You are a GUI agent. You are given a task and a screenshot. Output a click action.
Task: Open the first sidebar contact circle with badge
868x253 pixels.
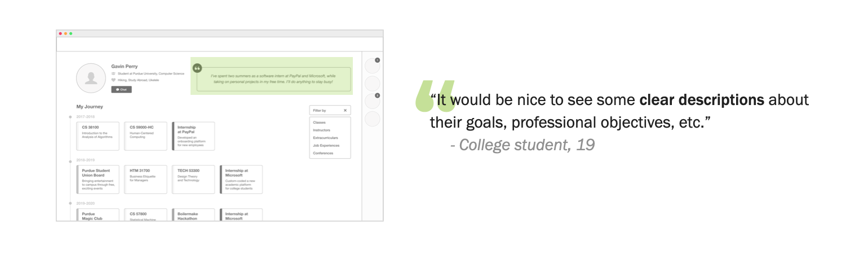(373, 66)
